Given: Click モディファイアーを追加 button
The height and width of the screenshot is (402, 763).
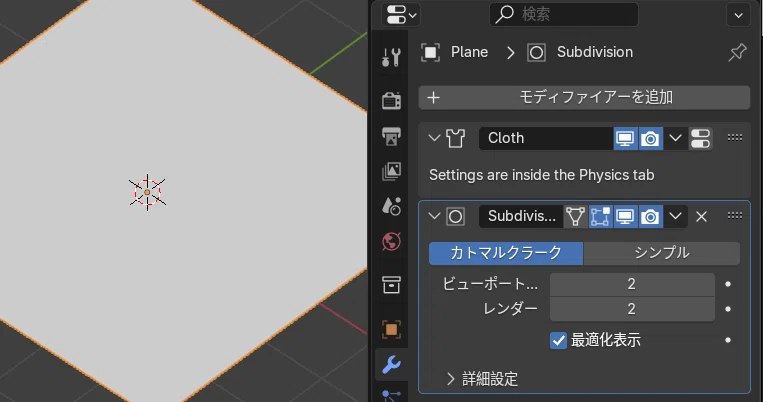Looking at the screenshot, I should [x=584, y=97].
